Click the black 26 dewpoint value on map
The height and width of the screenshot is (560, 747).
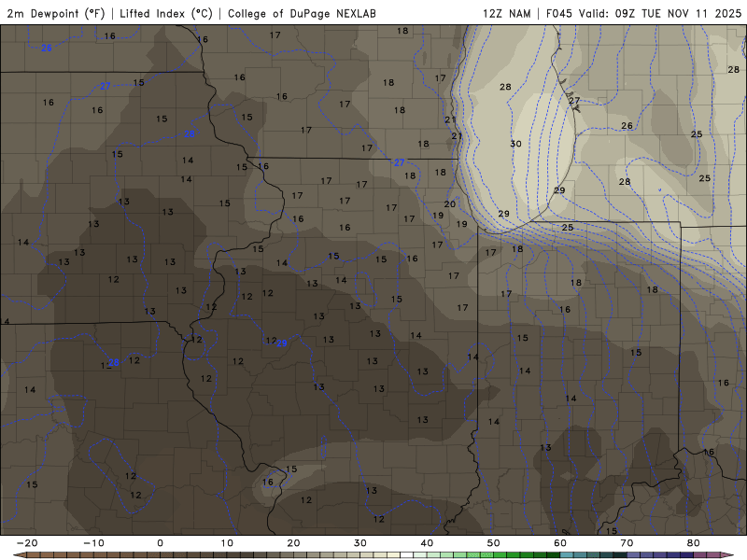coord(627,126)
